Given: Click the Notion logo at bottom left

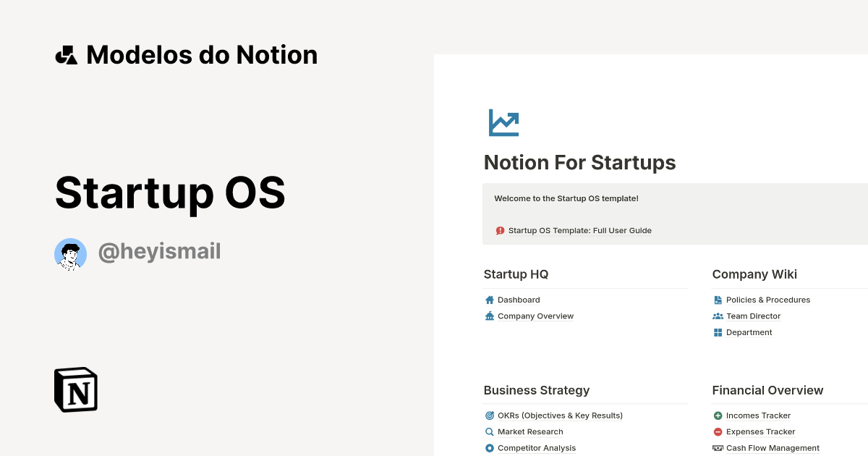Looking at the screenshot, I should point(75,389).
